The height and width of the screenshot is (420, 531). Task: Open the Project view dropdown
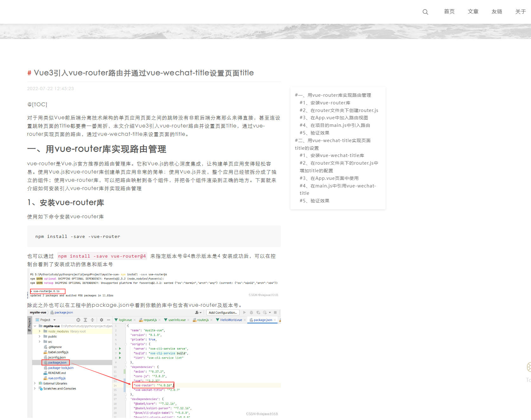point(54,320)
